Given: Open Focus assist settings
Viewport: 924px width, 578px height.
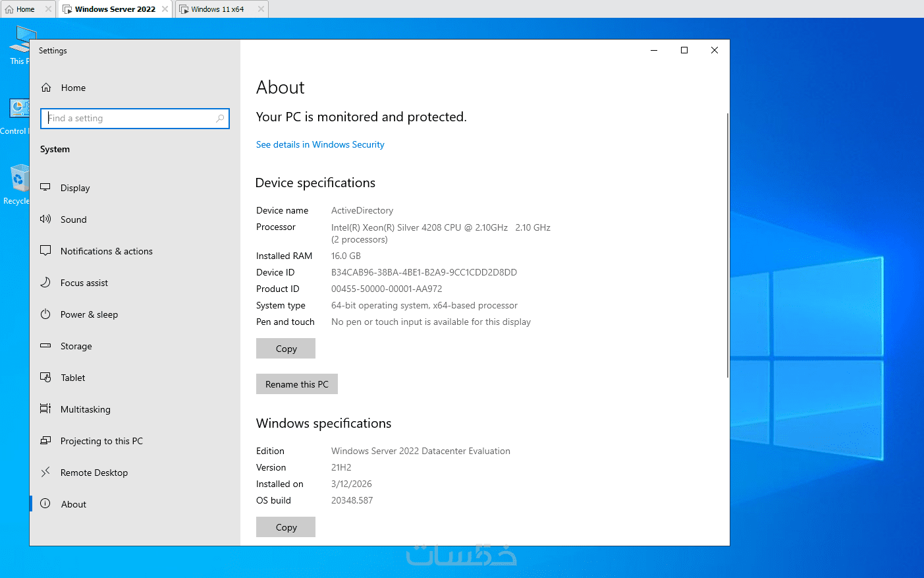Looking at the screenshot, I should point(135,283).
